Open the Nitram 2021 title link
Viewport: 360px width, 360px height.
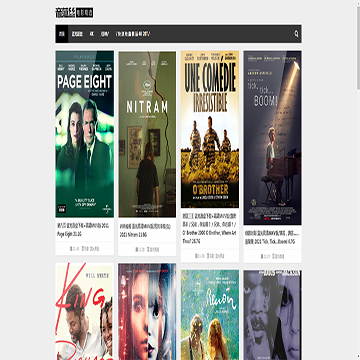pyautogui.click(x=147, y=231)
